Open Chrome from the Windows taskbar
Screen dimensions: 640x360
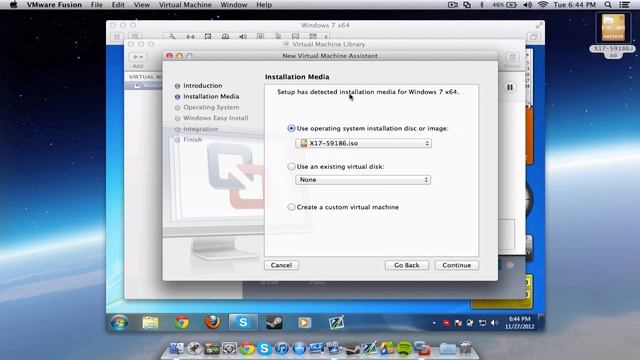click(x=182, y=322)
